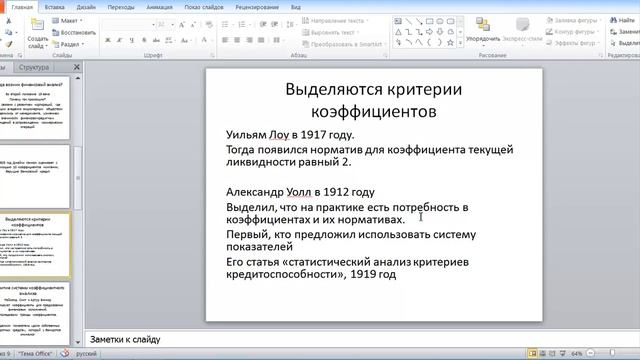The height and width of the screenshot is (360, 640).
Task: Select the five-point star shape
Action: [x=450, y=42]
